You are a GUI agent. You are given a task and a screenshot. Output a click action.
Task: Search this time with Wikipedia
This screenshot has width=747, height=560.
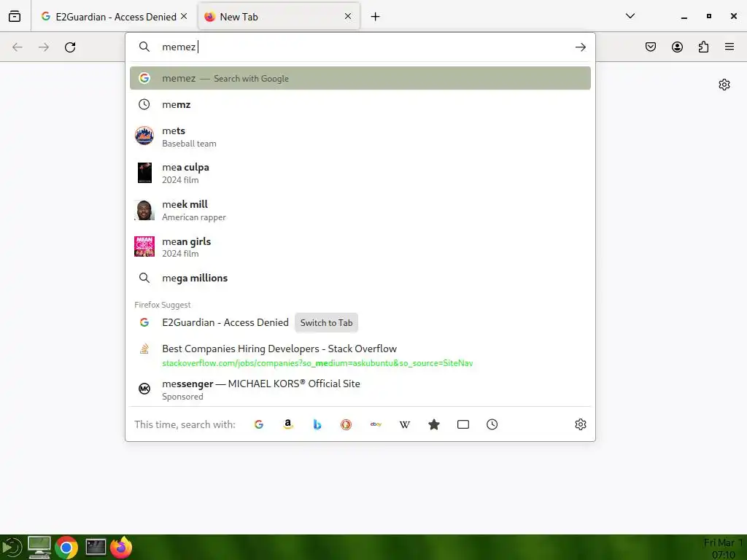[x=405, y=424]
